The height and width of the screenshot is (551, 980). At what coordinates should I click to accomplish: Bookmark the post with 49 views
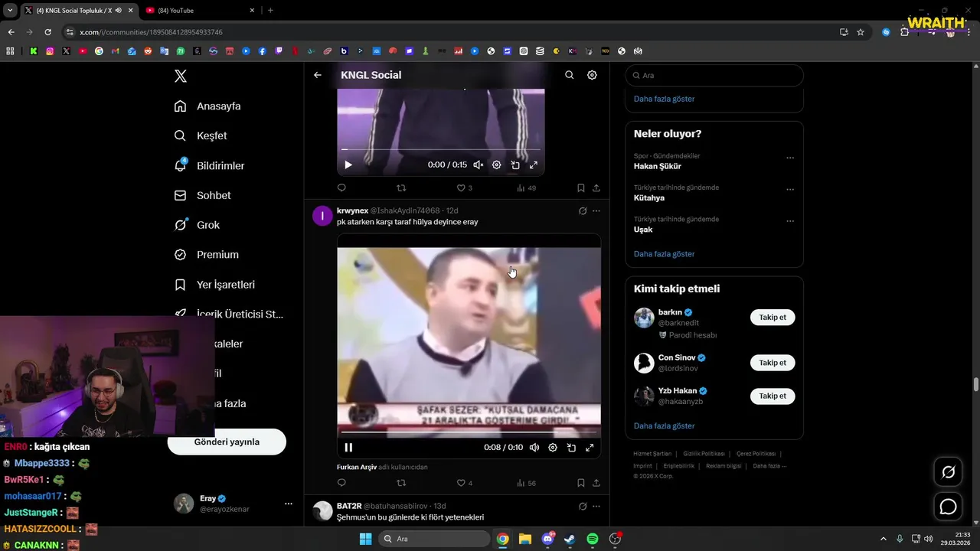[x=580, y=187]
